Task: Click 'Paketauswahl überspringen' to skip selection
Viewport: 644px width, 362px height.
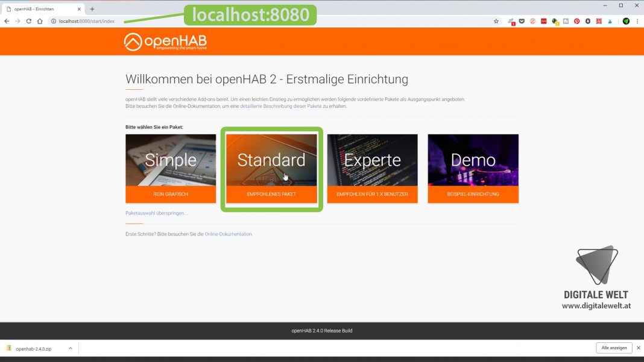Action: coord(156,213)
